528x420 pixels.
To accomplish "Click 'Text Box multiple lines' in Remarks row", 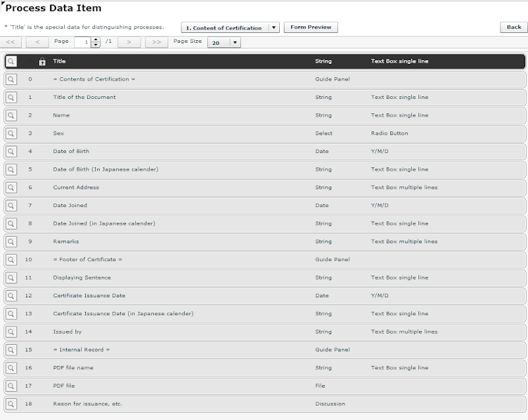I will [404, 241].
